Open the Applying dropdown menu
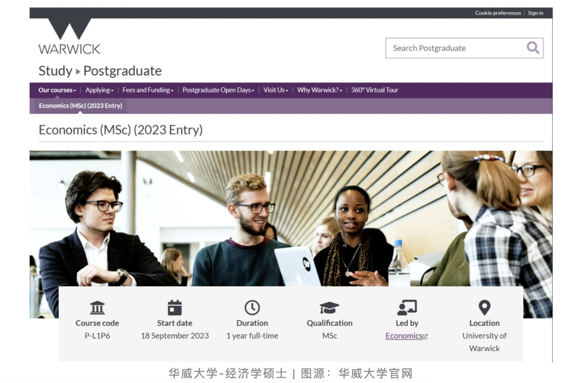The image size is (588, 383). (x=99, y=90)
